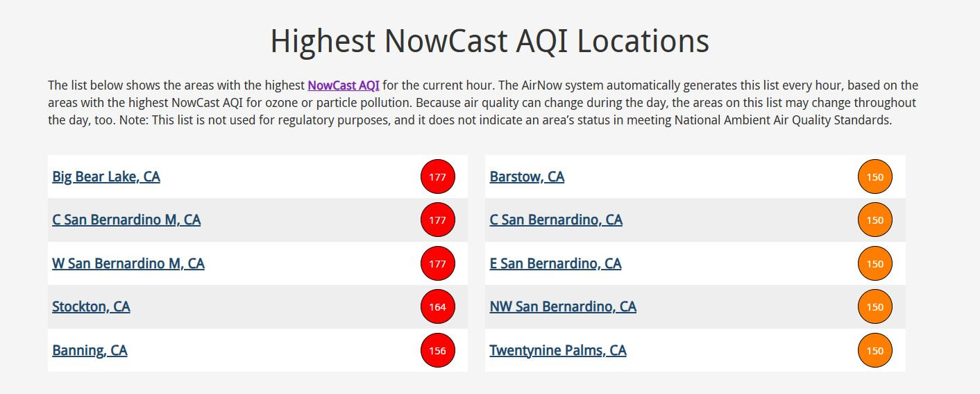Image resolution: width=980 pixels, height=394 pixels.
Task: Click Barstow orange 150 AQI circle
Action: pyautogui.click(x=875, y=177)
